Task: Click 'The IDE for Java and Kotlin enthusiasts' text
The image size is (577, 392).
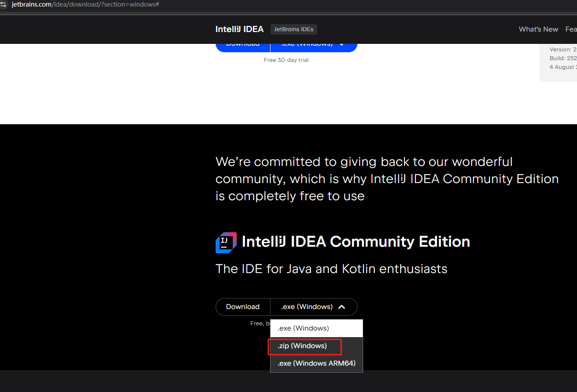Action: (332, 269)
